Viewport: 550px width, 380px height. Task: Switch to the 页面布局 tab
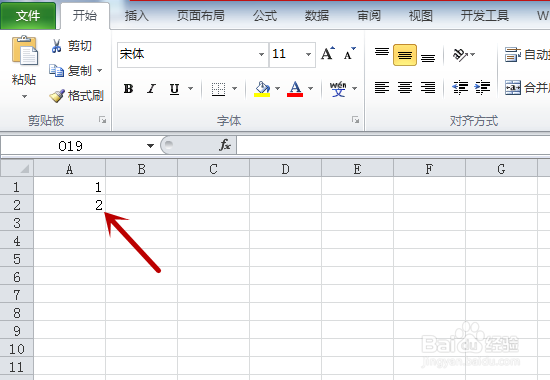(x=200, y=16)
